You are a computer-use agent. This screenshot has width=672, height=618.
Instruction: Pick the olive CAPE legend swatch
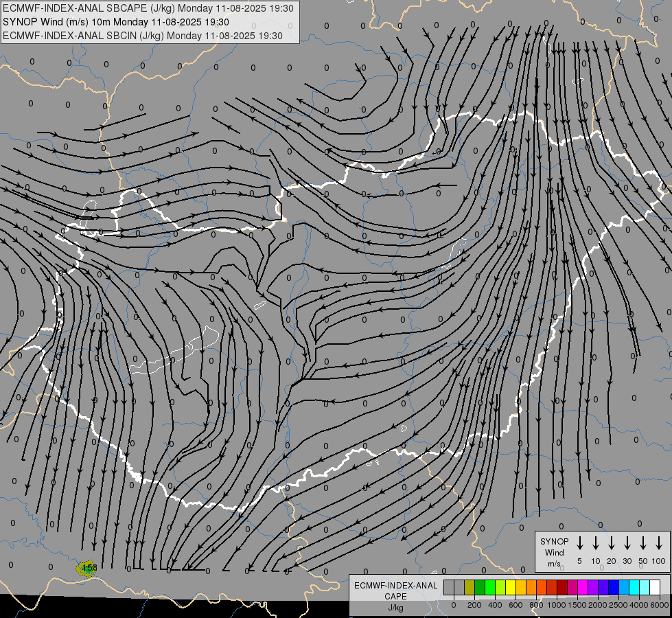click(470, 587)
